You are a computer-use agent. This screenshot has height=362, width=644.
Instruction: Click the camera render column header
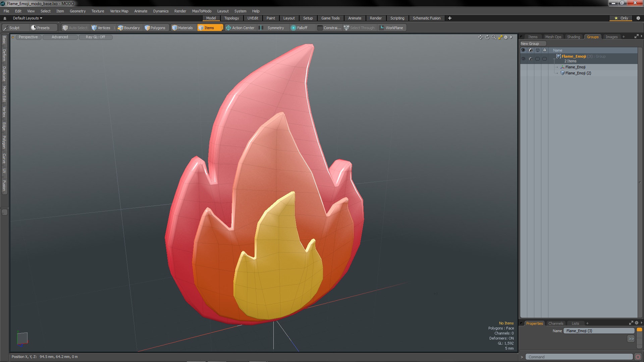coord(530,50)
